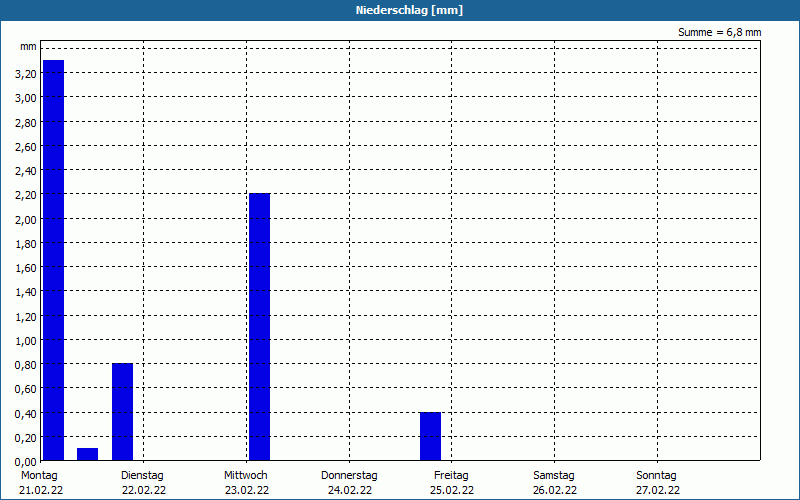
Task: Click the 'mm' unit label on y-axis
Action: (x=28, y=47)
